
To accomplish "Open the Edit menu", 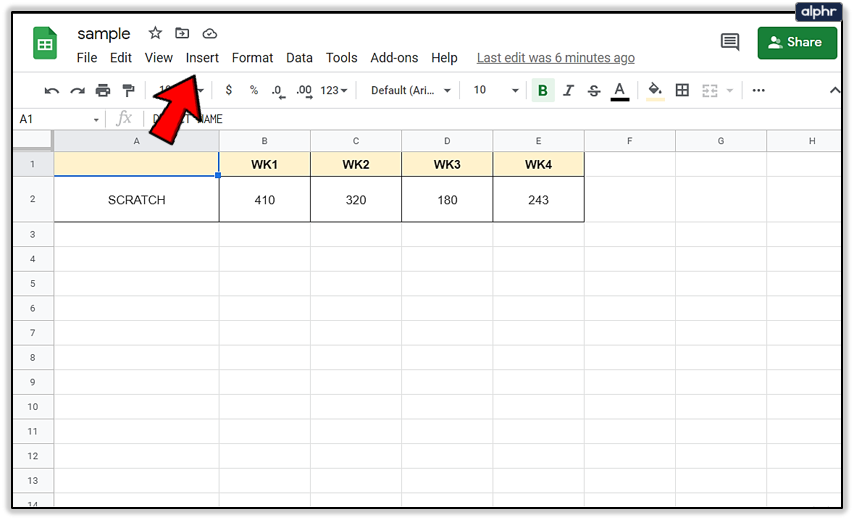I will point(120,58).
